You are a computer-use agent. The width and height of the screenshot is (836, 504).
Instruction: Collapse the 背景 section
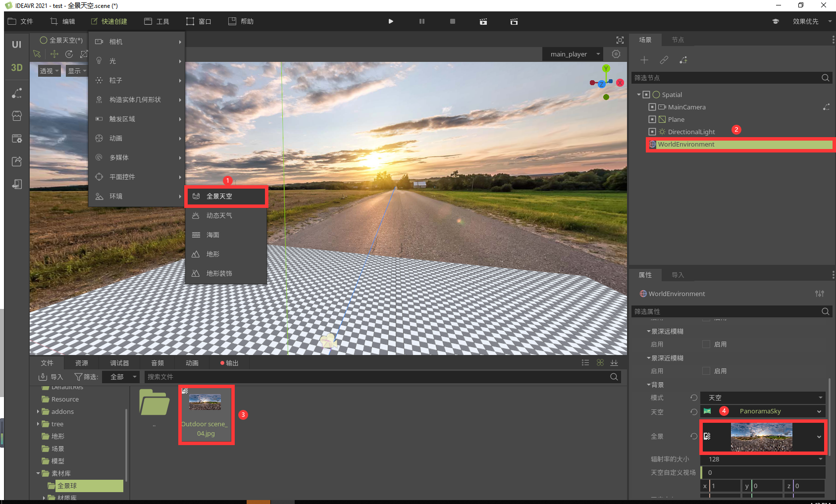point(649,385)
